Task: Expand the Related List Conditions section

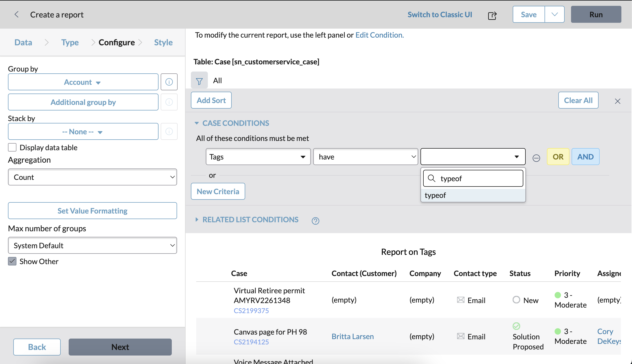Action: coord(197,219)
